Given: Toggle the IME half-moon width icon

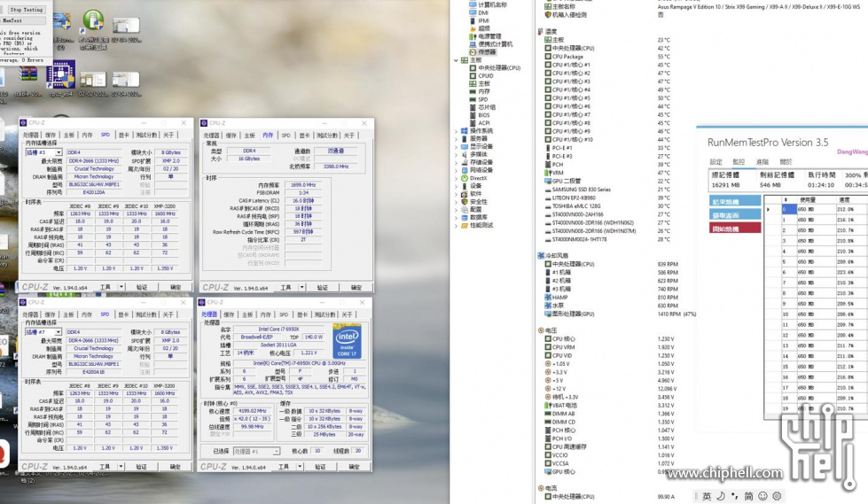Looking at the screenshot, I should tap(721, 496).
